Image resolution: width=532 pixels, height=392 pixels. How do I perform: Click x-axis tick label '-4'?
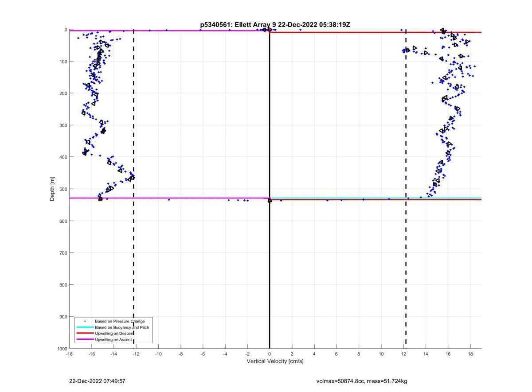tap(225, 354)
